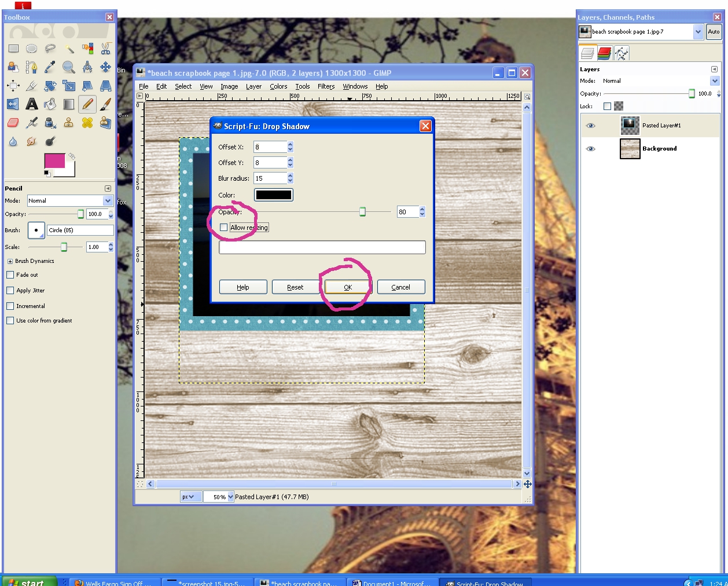Screen dimensions: 728x586
Task: Open the Layer menu
Action: (x=253, y=86)
